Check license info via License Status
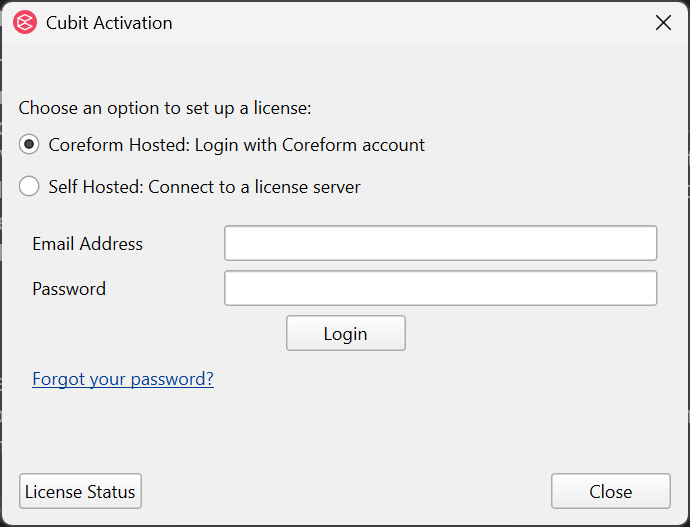This screenshot has height=527, width=690. (x=80, y=491)
